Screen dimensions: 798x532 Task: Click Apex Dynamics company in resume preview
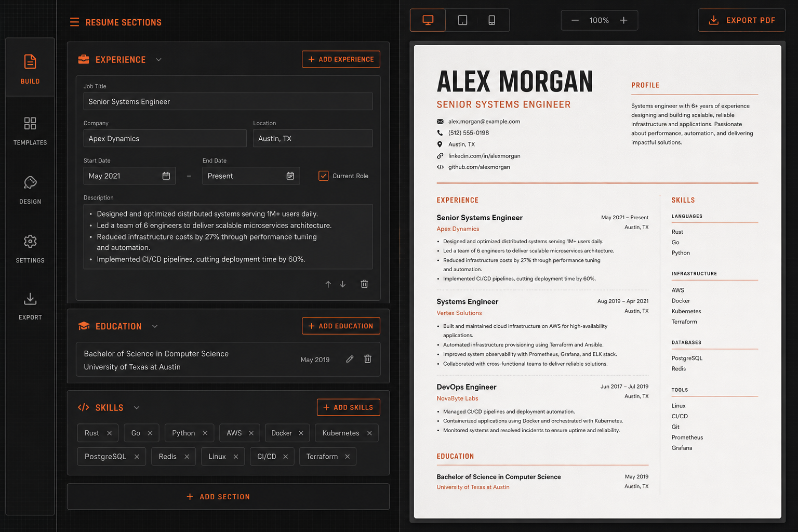point(458,229)
